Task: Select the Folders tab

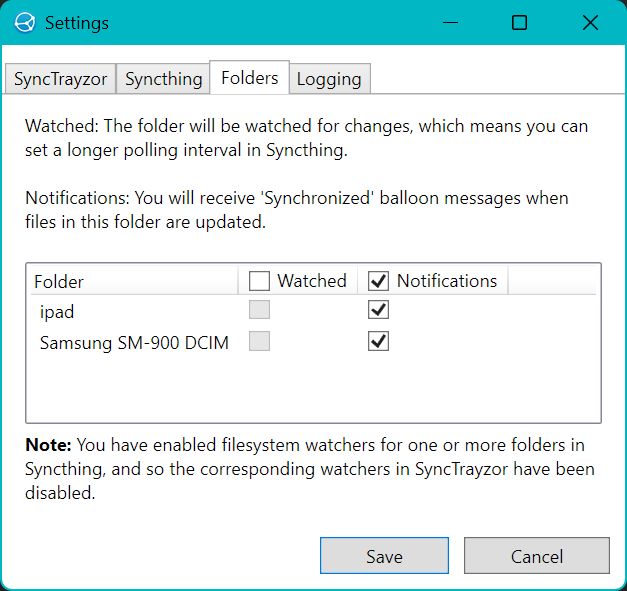Action: coord(250,77)
